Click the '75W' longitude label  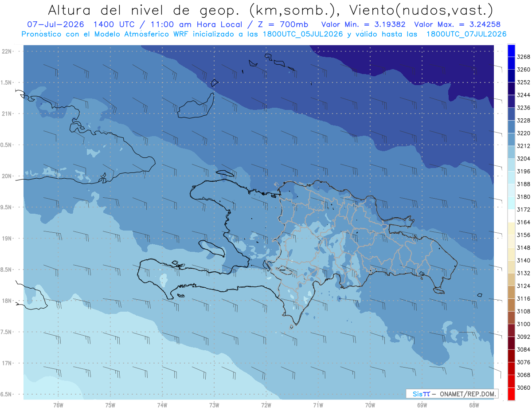click(x=110, y=405)
